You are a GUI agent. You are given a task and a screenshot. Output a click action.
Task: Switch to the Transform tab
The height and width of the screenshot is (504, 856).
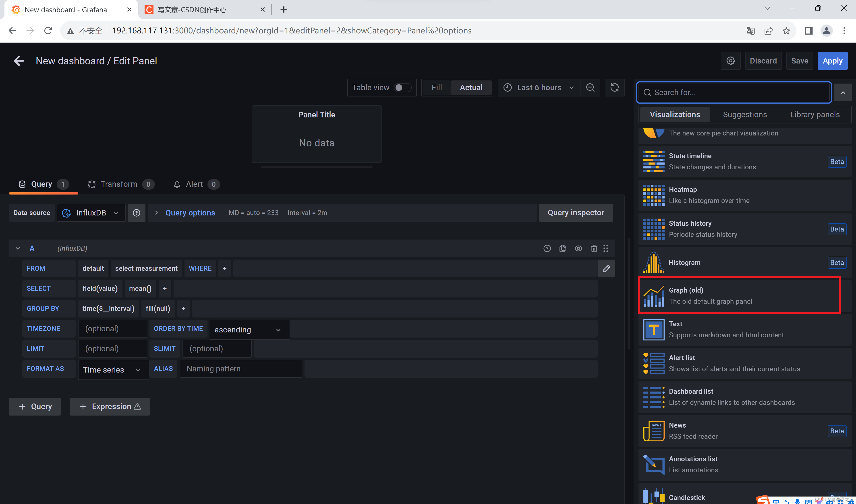click(x=119, y=184)
